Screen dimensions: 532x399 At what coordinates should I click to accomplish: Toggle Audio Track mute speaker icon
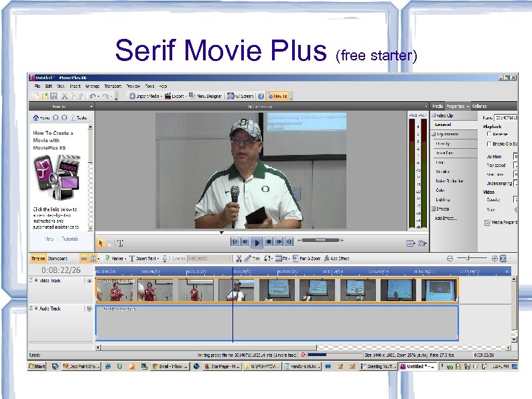pyautogui.click(x=89, y=308)
